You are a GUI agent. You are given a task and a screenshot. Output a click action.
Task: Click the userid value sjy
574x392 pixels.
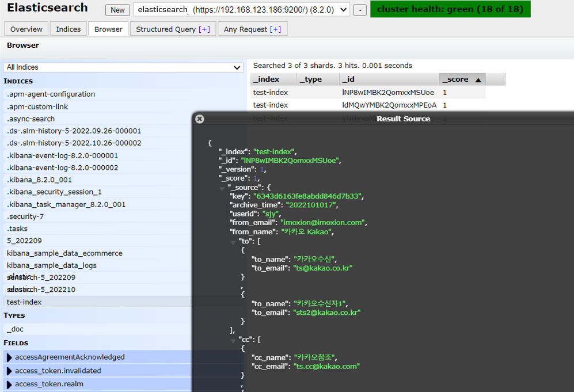tap(271, 214)
